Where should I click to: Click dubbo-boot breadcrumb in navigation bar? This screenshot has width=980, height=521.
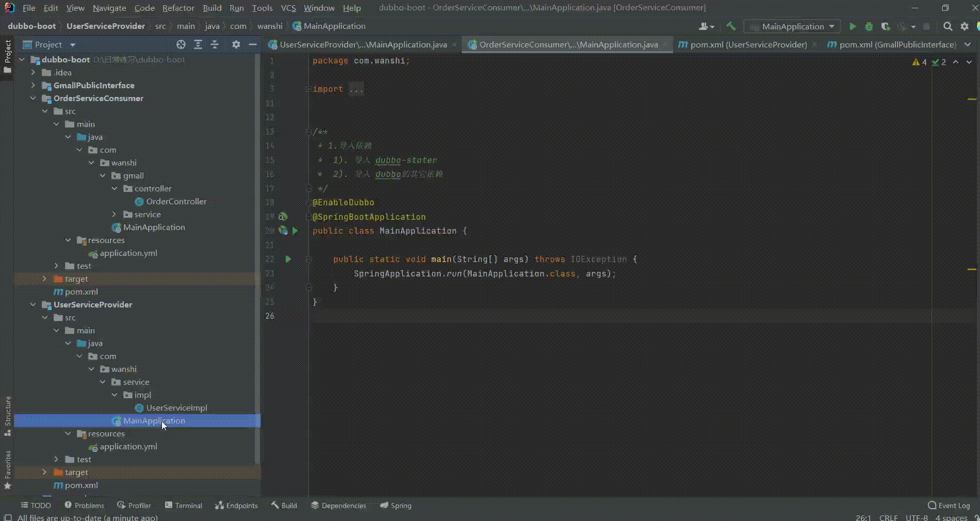[31, 26]
